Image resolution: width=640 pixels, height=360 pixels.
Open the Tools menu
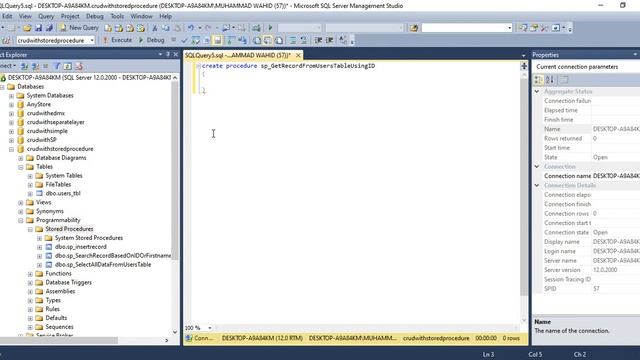(x=117, y=16)
